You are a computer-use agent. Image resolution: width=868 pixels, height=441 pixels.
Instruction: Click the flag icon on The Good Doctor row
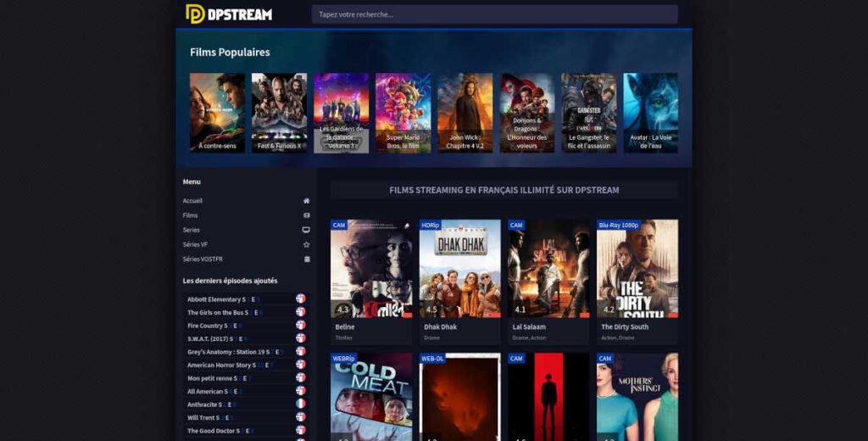[x=301, y=431]
